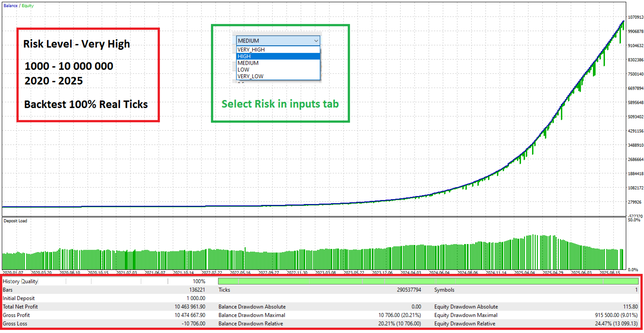Select the "Ticks" label
Screen dimensions: 644x333
click(x=224, y=290)
